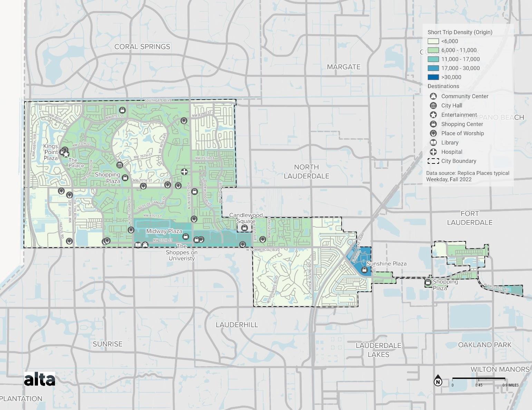Image resolution: width=532 pixels, height=410 pixels.
Task: Select the shopping marker near NW 81st St
Action: click(122, 110)
